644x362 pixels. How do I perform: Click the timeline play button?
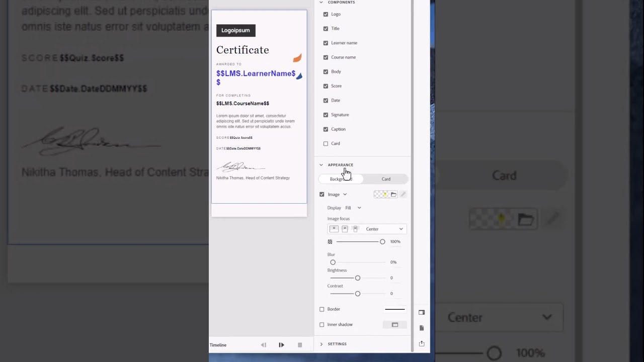(x=281, y=345)
